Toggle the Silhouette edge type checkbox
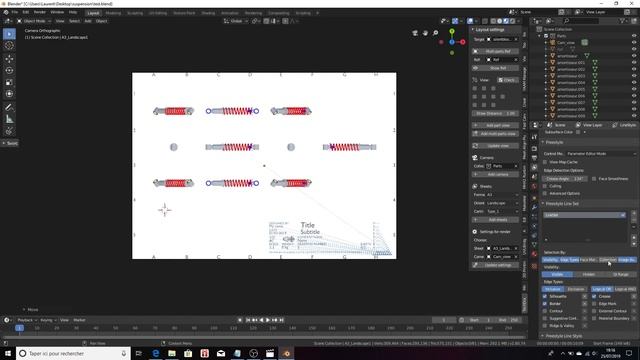Image resolution: width=640 pixels, height=360 pixels. (545, 296)
